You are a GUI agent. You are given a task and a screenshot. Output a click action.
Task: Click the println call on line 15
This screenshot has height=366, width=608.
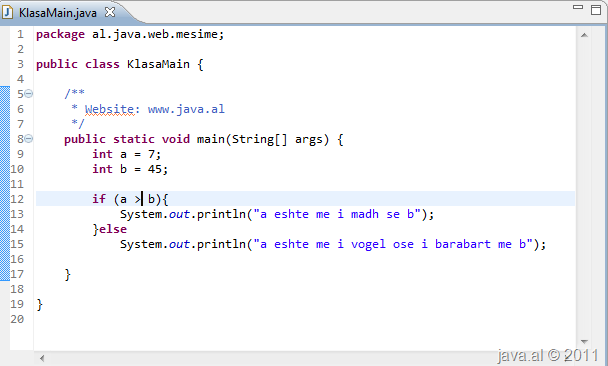click(x=221, y=244)
